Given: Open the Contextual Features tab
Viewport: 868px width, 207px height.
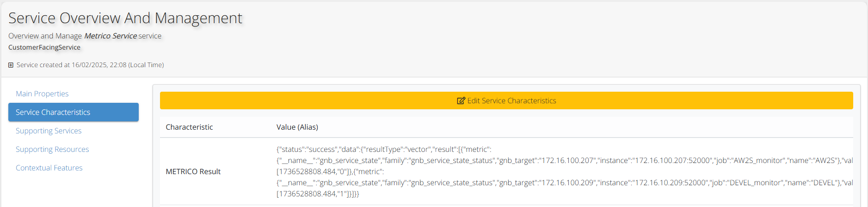Looking at the screenshot, I should pyautogui.click(x=49, y=168).
